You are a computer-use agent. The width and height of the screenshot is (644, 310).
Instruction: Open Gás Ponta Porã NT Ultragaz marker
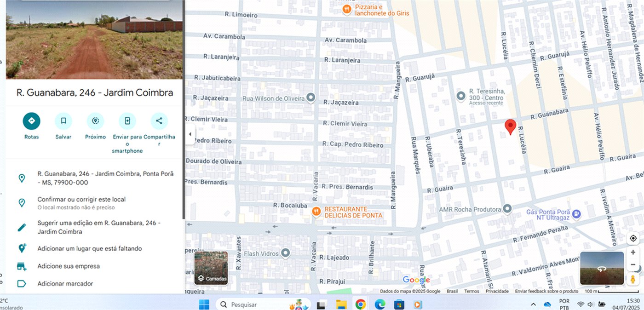point(576,214)
